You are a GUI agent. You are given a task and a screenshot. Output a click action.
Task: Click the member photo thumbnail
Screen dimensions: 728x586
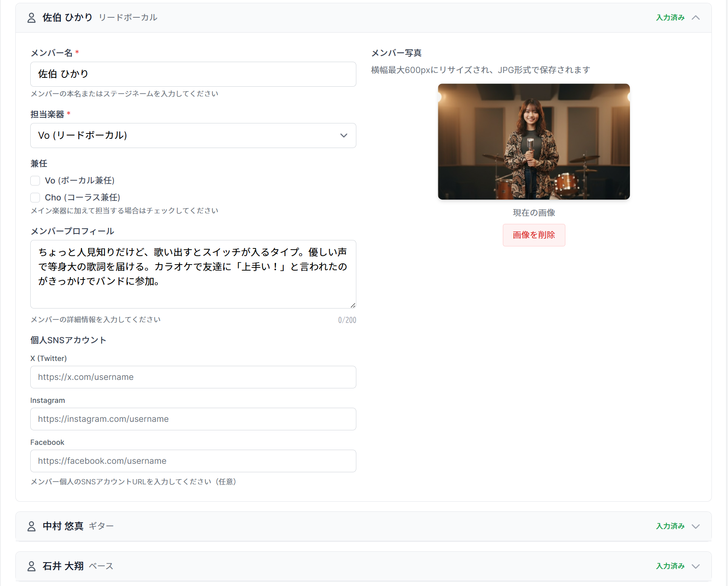[x=533, y=142]
